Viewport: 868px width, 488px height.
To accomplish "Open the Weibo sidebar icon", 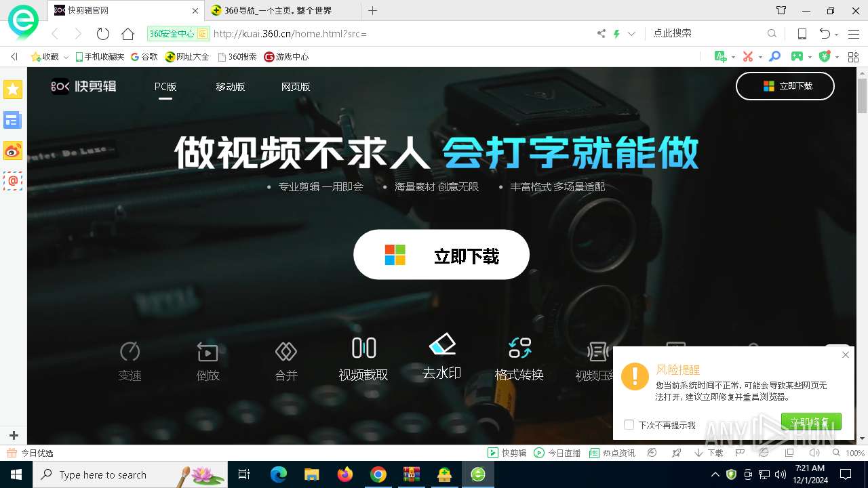I will (x=13, y=150).
